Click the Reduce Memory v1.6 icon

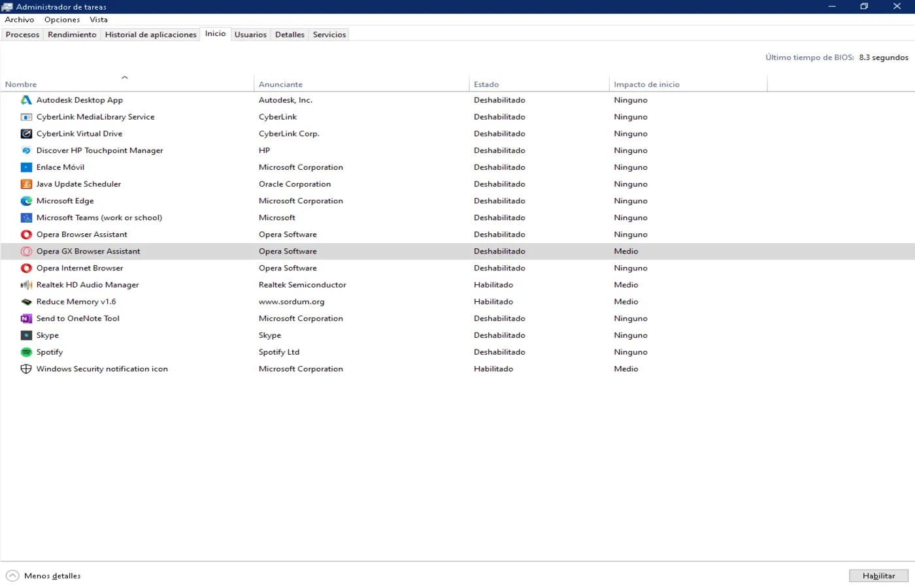pos(26,302)
